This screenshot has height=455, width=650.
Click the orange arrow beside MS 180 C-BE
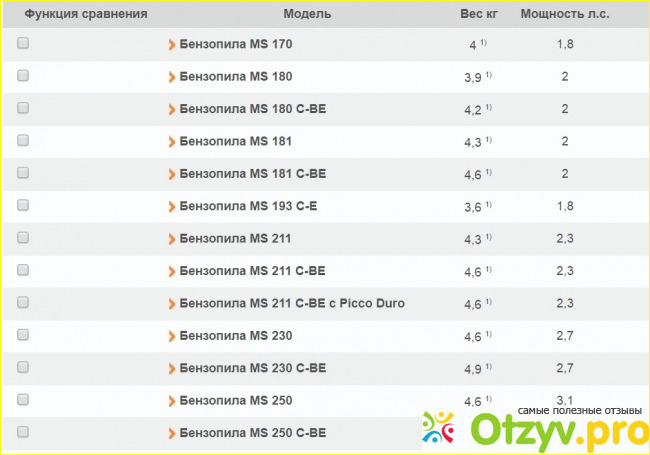click(x=172, y=109)
